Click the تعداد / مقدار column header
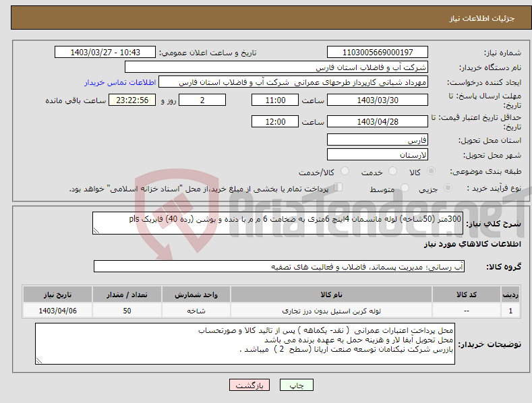This screenshot has width=532, height=403. (x=127, y=294)
